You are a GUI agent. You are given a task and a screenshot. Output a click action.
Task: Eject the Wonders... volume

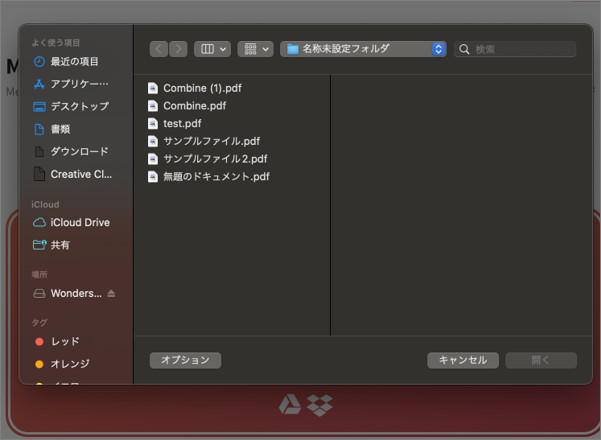click(x=111, y=293)
